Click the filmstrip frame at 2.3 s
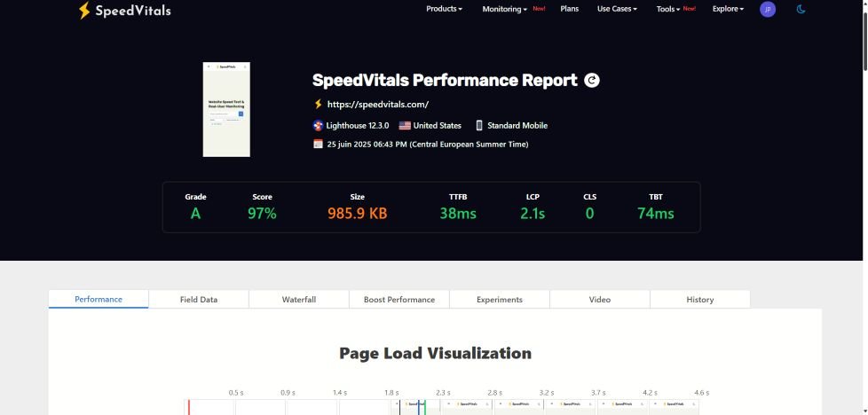868x415 pixels. pyautogui.click(x=467, y=407)
